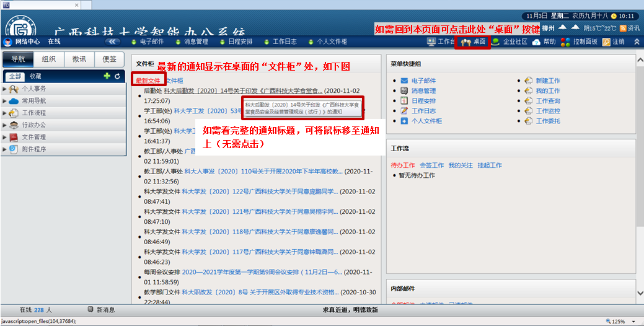
Task: Refresh the navigation menu with the reload icon
Action: 117,76
